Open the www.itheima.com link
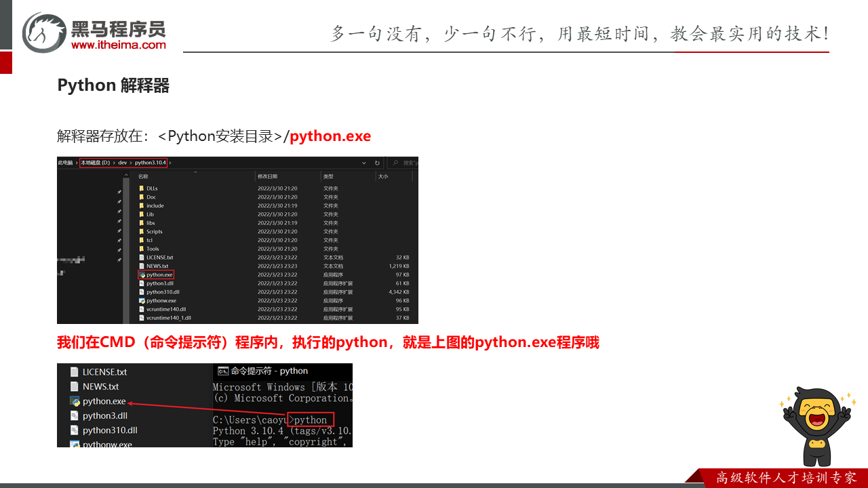The width and height of the screenshot is (868, 488). point(118,45)
